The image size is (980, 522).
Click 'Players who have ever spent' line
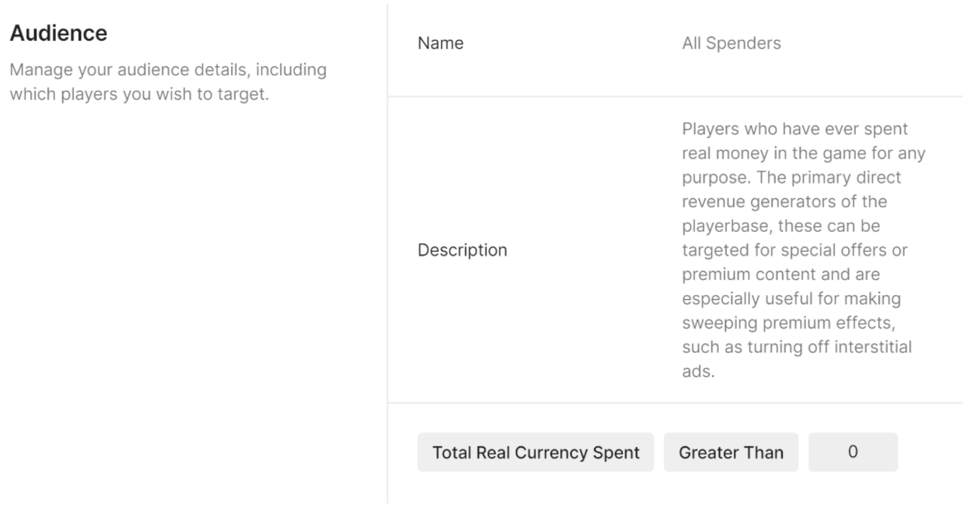794,129
